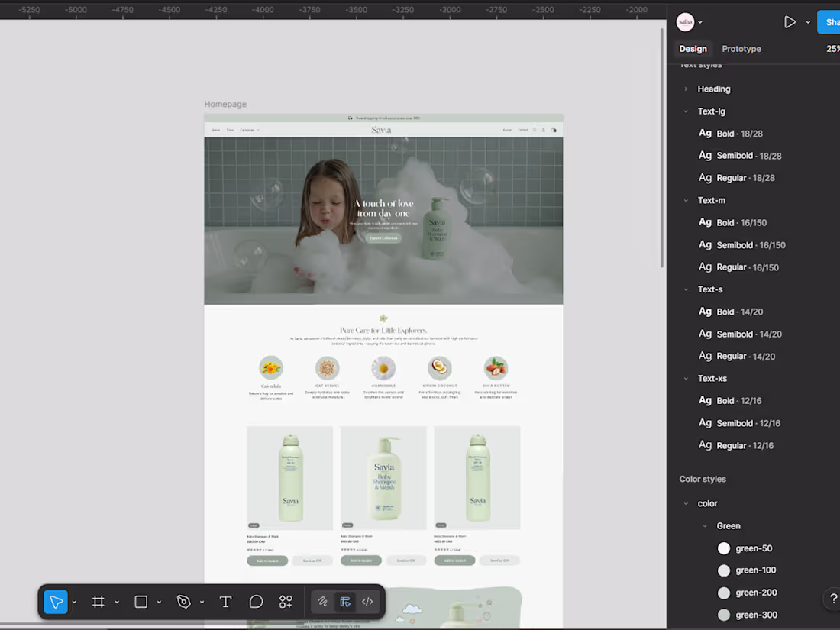The height and width of the screenshot is (630, 840).
Task: Collapse the Green color group
Action: click(705, 526)
